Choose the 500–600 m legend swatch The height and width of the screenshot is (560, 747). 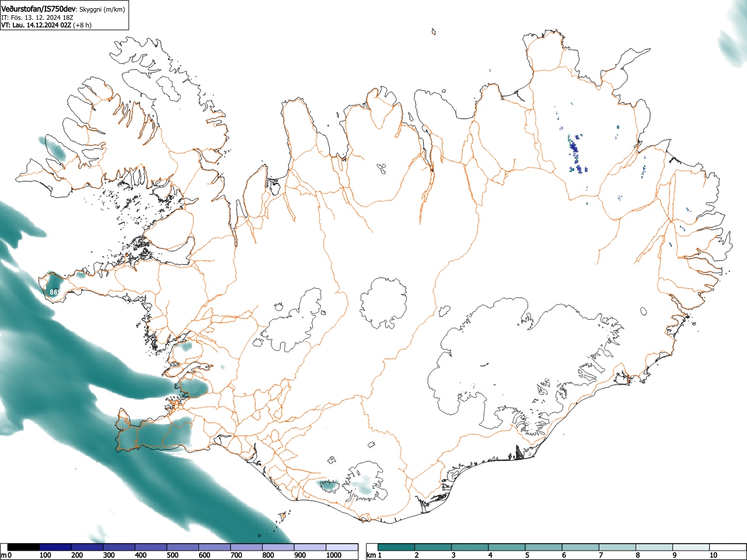(183, 547)
